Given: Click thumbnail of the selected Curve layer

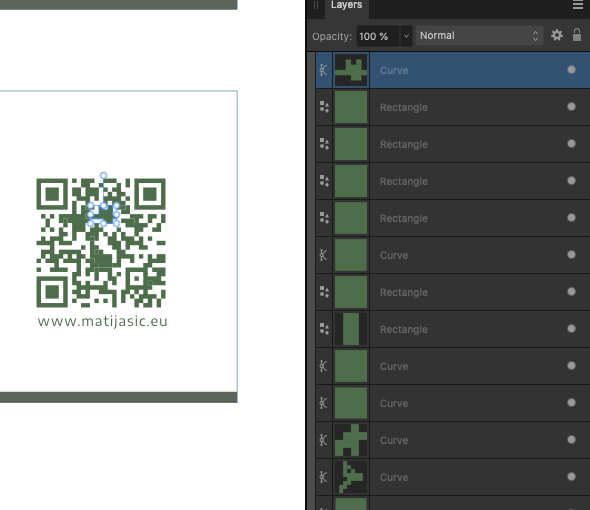Looking at the screenshot, I should (x=351, y=70).
